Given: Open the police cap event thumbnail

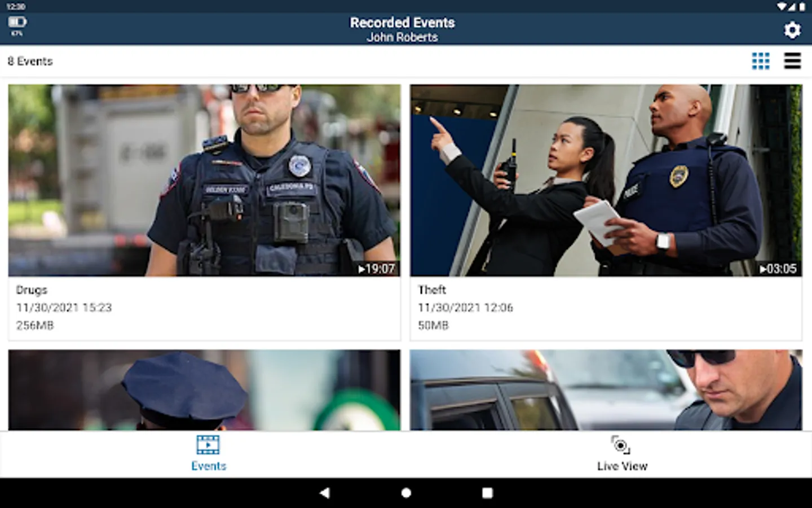Looking at the screenshot, I should point(204,390).
